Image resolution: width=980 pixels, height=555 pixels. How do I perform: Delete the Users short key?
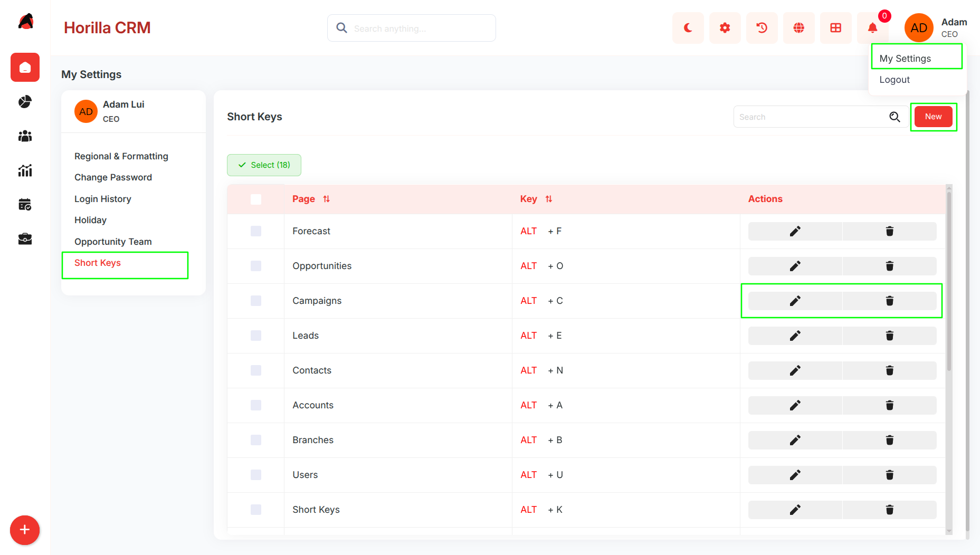(x=890, y=475)
